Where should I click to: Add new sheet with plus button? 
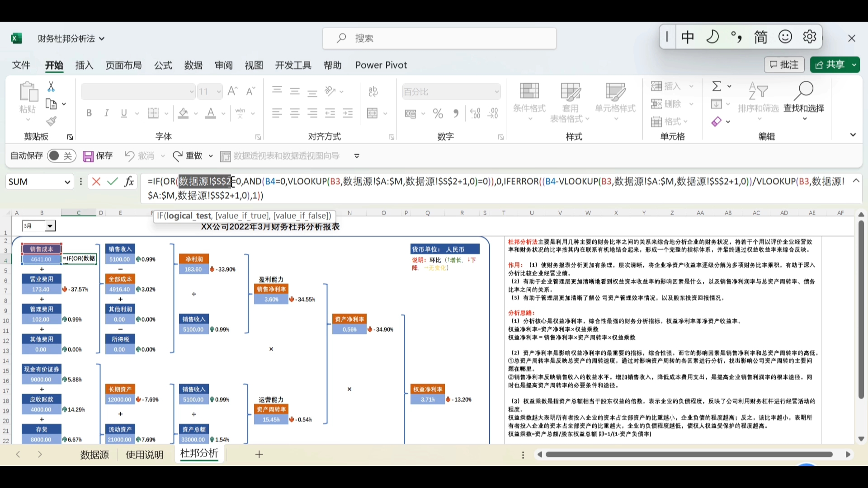(x=259, y=455)
